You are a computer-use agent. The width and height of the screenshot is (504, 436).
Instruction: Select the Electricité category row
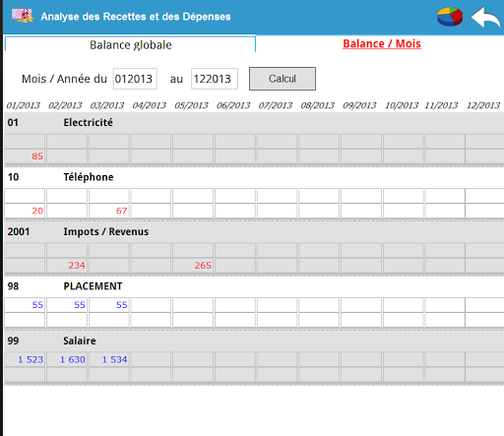254,123
